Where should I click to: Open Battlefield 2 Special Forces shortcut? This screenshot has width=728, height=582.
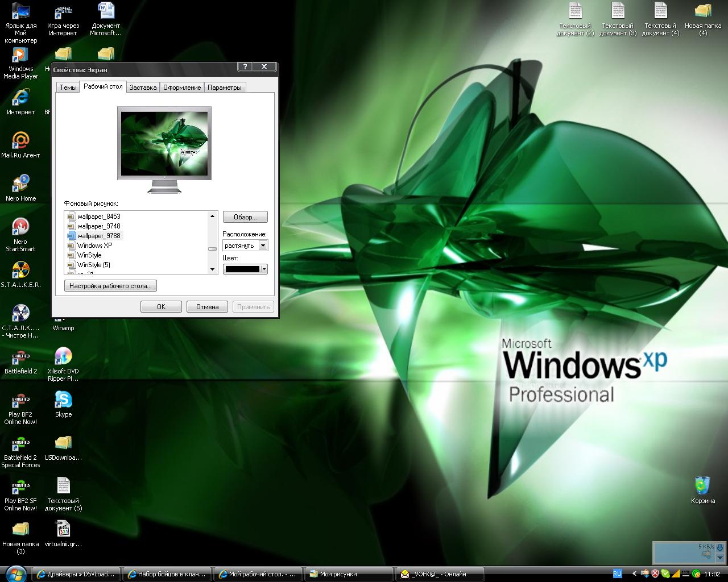[20, 443]
